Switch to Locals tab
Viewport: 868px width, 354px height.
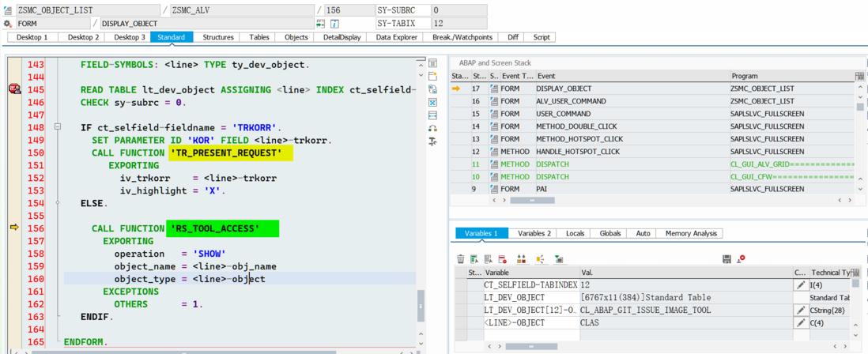pos(576,233)
